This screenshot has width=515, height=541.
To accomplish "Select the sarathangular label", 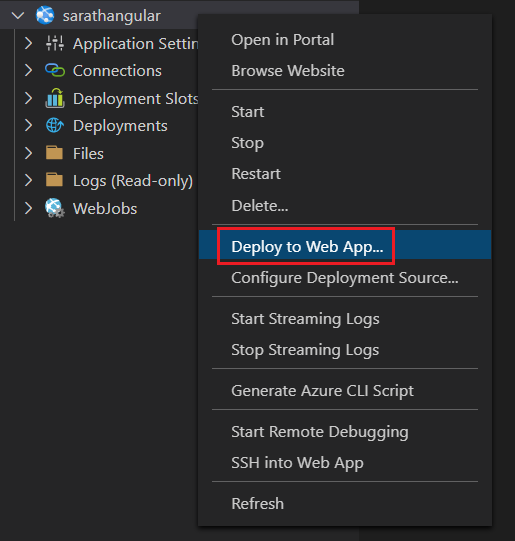I will [111, 16].
